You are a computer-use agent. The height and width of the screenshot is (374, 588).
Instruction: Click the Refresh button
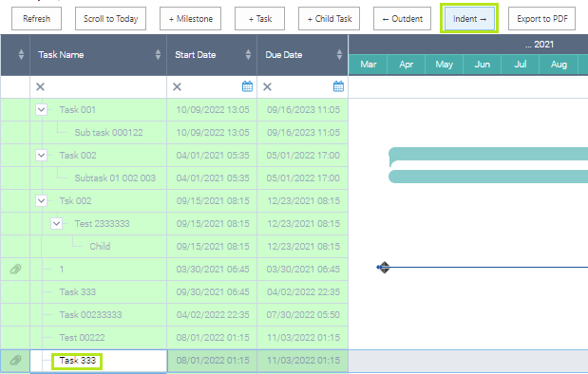click(36, 18)
